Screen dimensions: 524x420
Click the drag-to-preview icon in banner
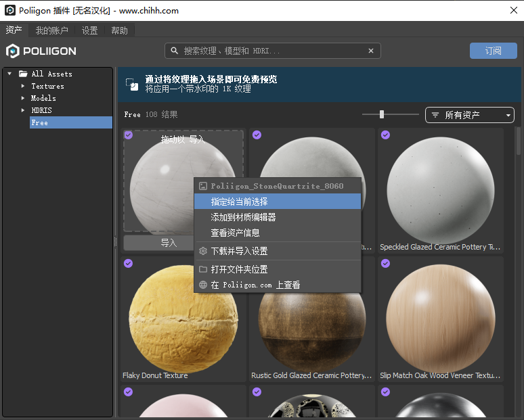pyautogui.click(x=132, y=84)
